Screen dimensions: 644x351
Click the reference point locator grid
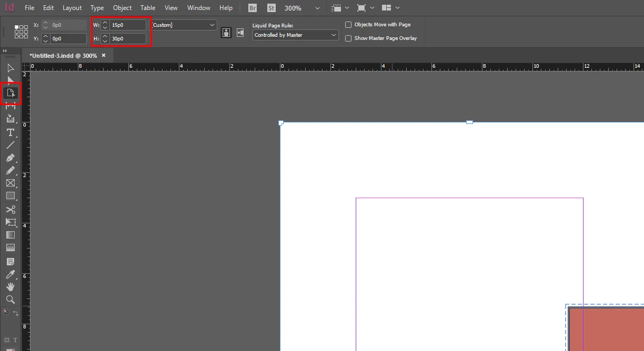[21, 32]
